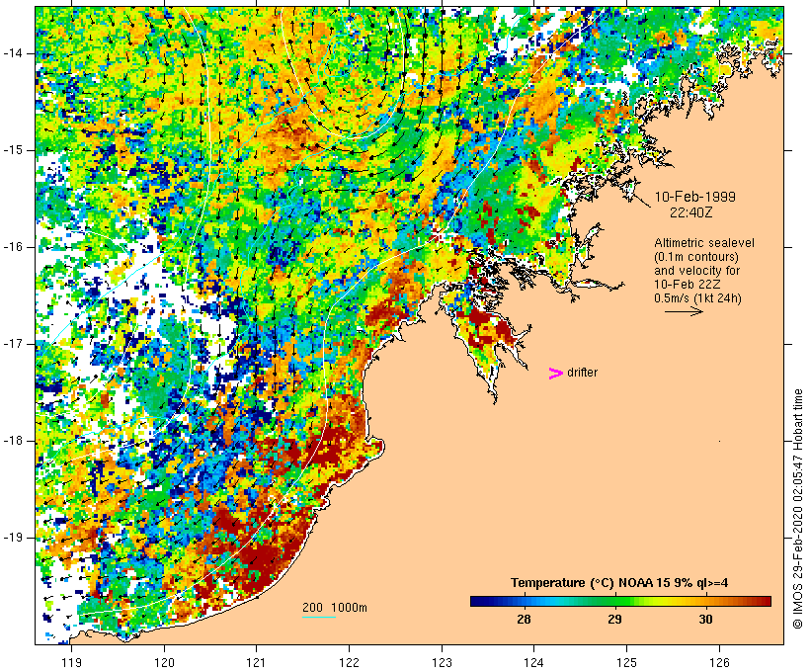Click the time text '22:40Z'
The width and height of the screenshot is (810, 672).
[x=691, y=211]
